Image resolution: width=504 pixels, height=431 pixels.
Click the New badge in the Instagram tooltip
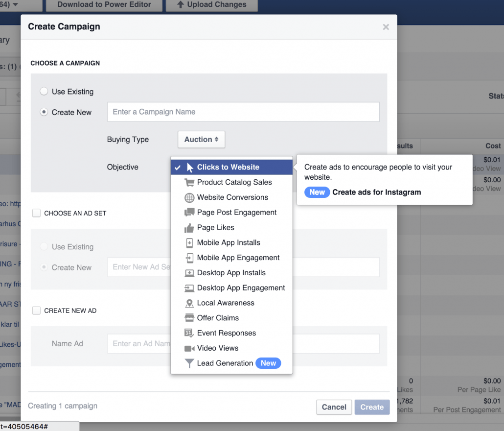(x=317, y=192)
